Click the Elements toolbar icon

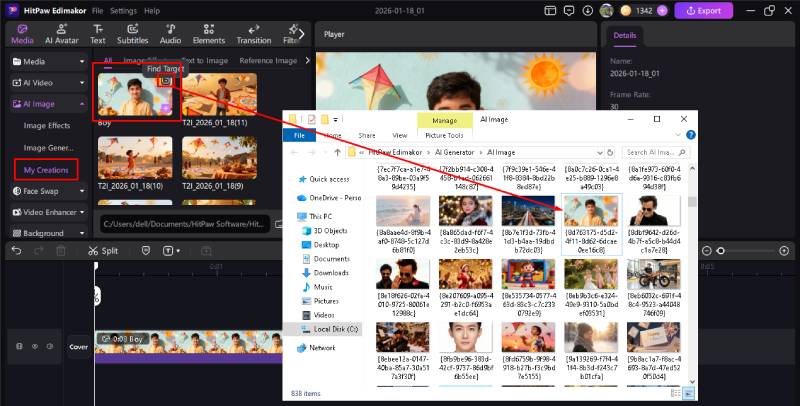[x=208, y=33]
